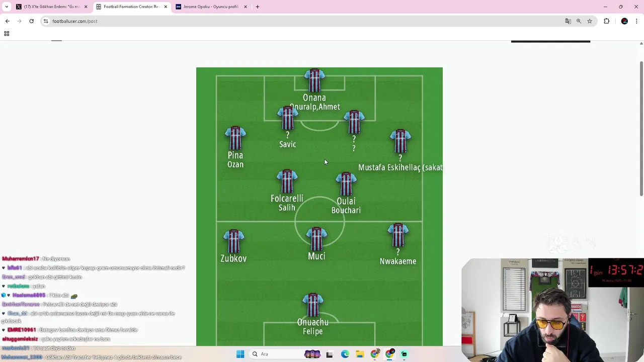The width and height of the screenshot is (644, 362).
Task: Bookmark this page with the star icon
Action: pyautogui.click(x=590, y=21)
